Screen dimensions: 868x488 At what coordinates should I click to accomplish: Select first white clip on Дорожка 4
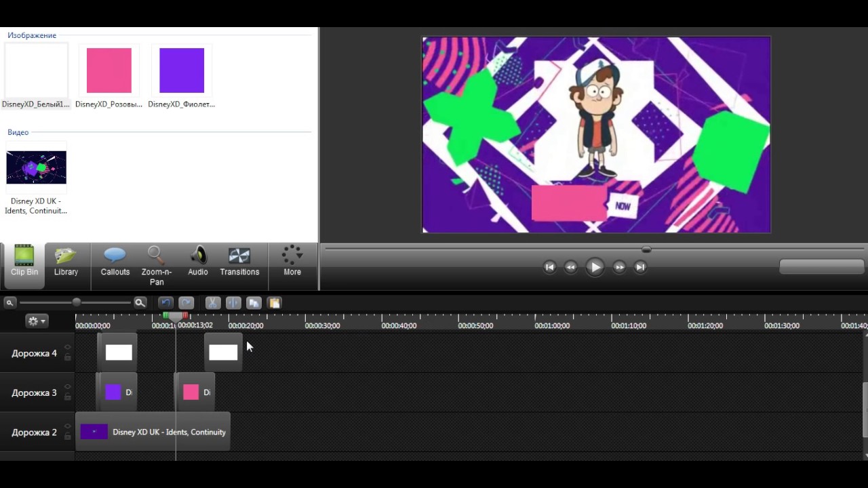tap(118, 352)
